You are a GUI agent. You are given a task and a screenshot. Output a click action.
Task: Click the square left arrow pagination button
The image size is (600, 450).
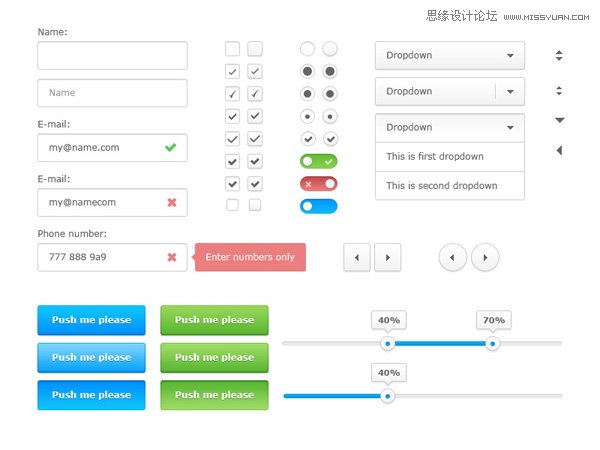click(x=357, y=258)
